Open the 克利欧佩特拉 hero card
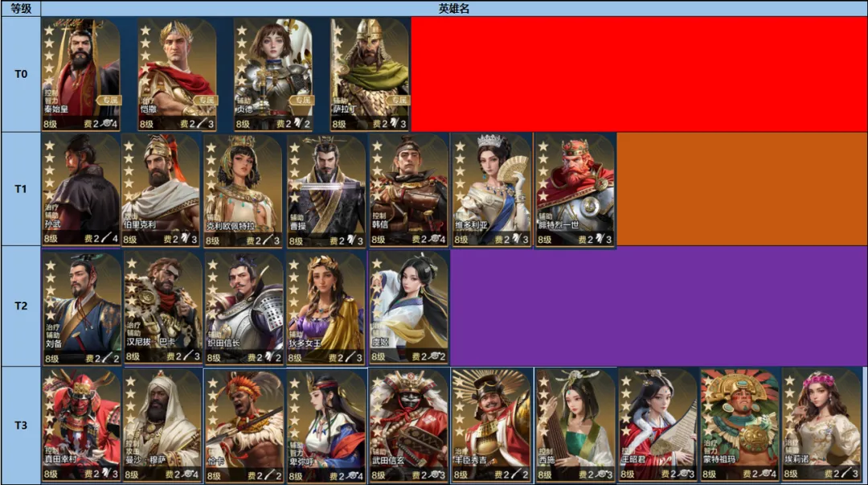Screen dimensions: 868x485 (243, 191)
